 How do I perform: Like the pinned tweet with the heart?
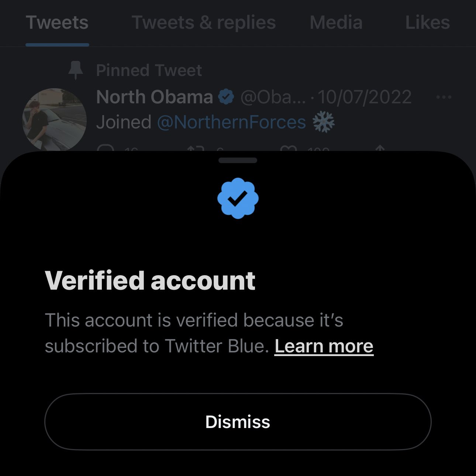[x=288, y=148]
